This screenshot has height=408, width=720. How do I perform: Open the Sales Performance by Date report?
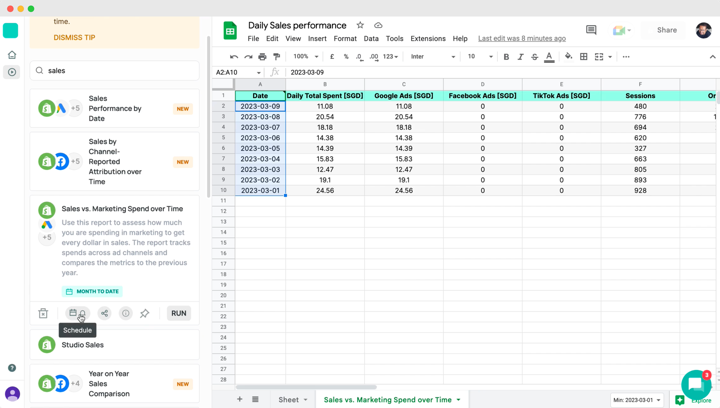point(115,108)
